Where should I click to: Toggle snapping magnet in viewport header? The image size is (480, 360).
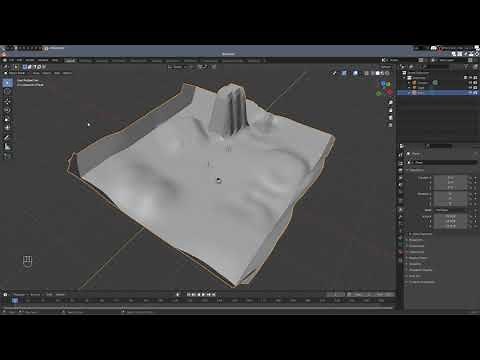pyautogui.click(x=200, y=67)
